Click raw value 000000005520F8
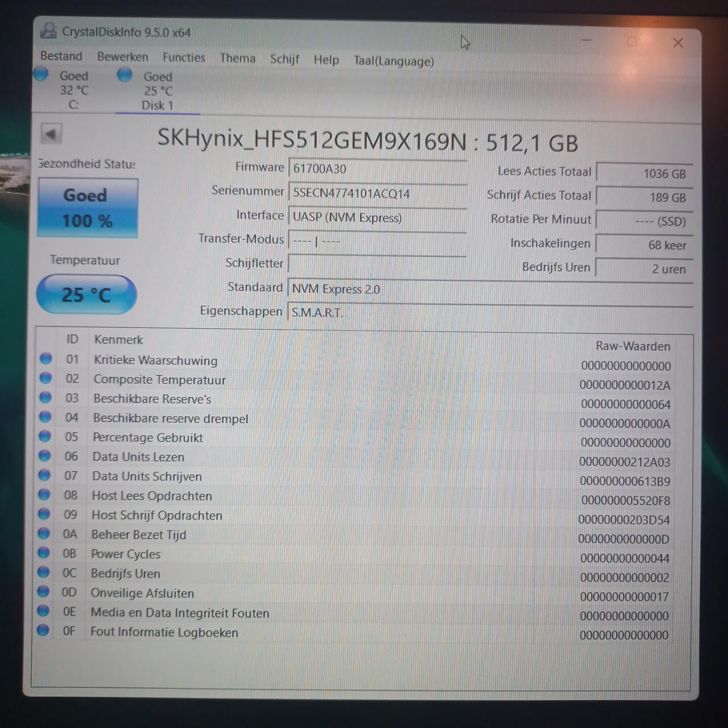This screenshot has width=728, height=728. [625, 501]
